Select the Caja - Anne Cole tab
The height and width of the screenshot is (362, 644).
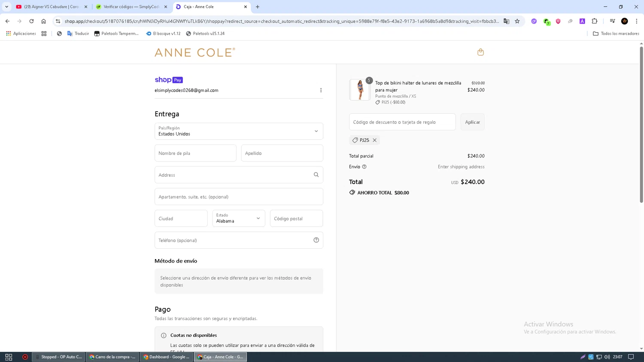coord(211,7)
